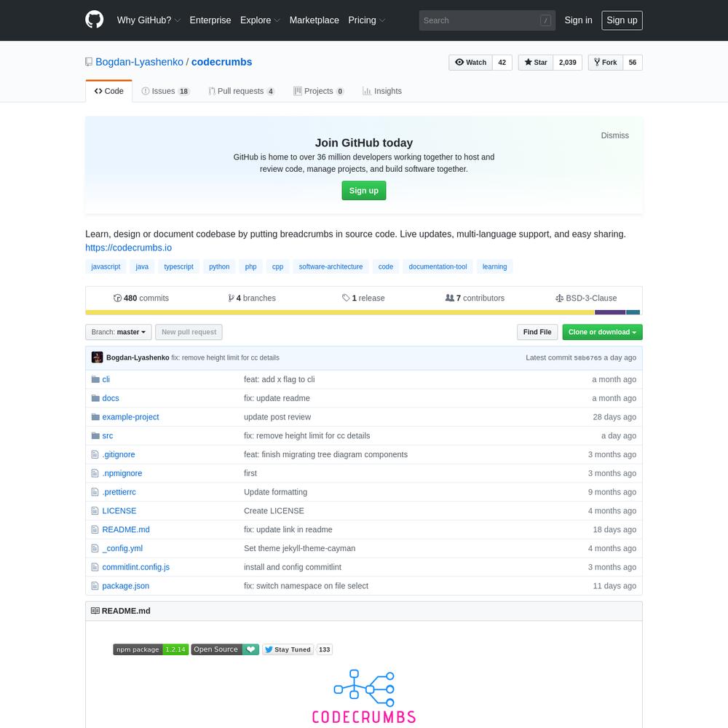This screenshot has height=728, width=728.
Task: Click the documentation-tool topic tag
Action: (x=438, y=266)
